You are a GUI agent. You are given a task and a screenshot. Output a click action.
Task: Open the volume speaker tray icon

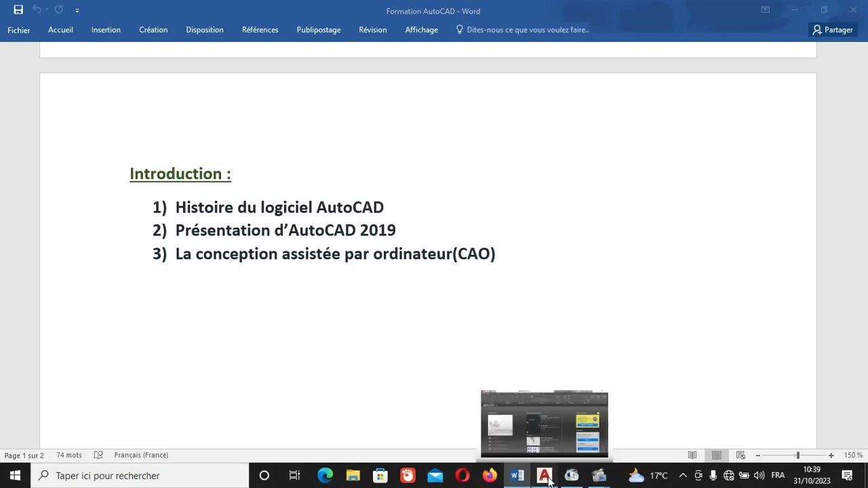point(759,476)
